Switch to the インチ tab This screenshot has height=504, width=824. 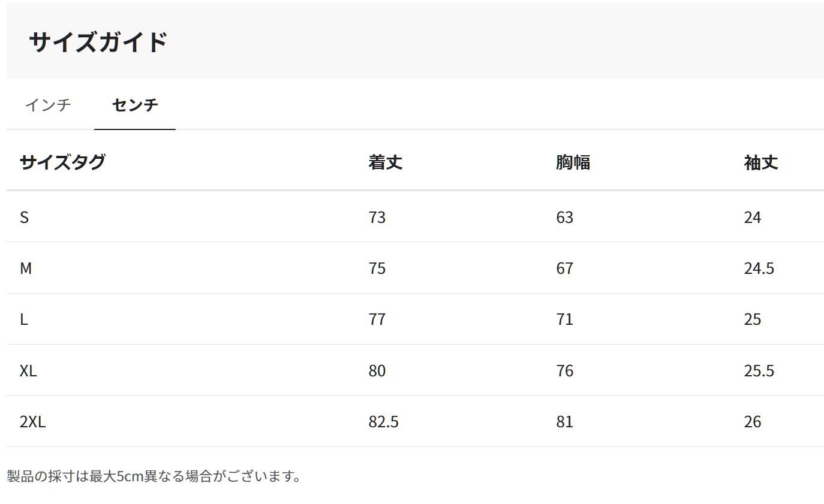[48, 105]
